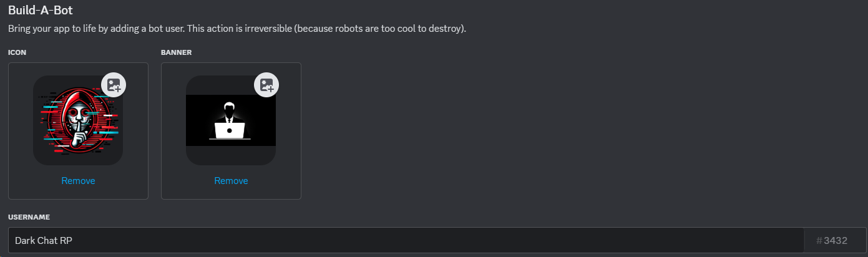
Task: Click the white mask face on the bot avatar
Action: [77, 118]
